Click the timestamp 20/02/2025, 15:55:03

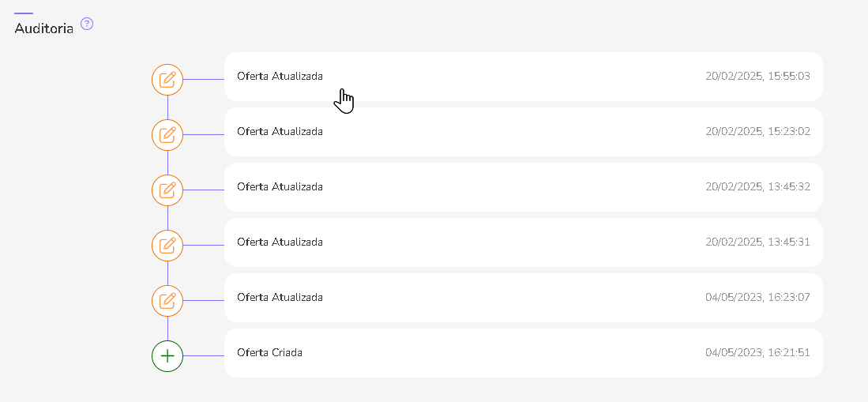(757, 77)
